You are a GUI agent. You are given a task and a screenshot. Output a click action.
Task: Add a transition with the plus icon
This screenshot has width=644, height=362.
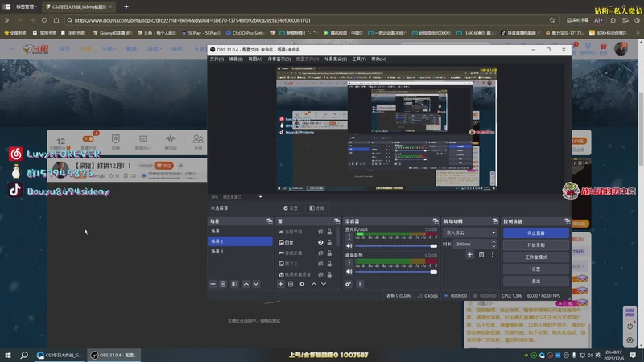pyautogui.click(x=470, y=254)
